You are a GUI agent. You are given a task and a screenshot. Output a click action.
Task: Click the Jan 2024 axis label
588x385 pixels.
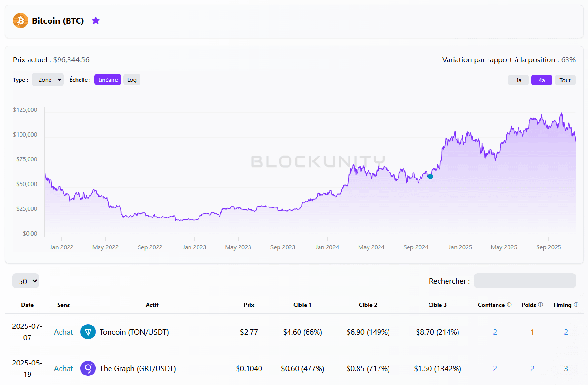pos(327,247)
